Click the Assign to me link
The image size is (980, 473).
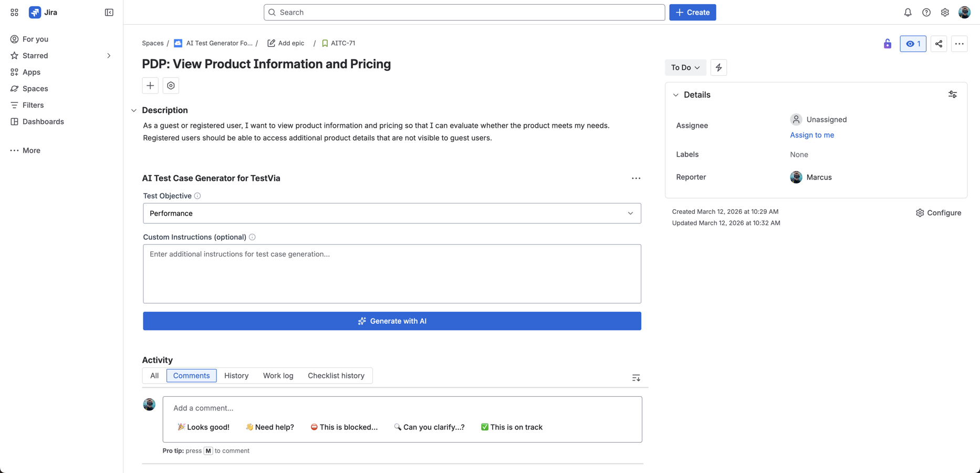[x=811, y=135]
